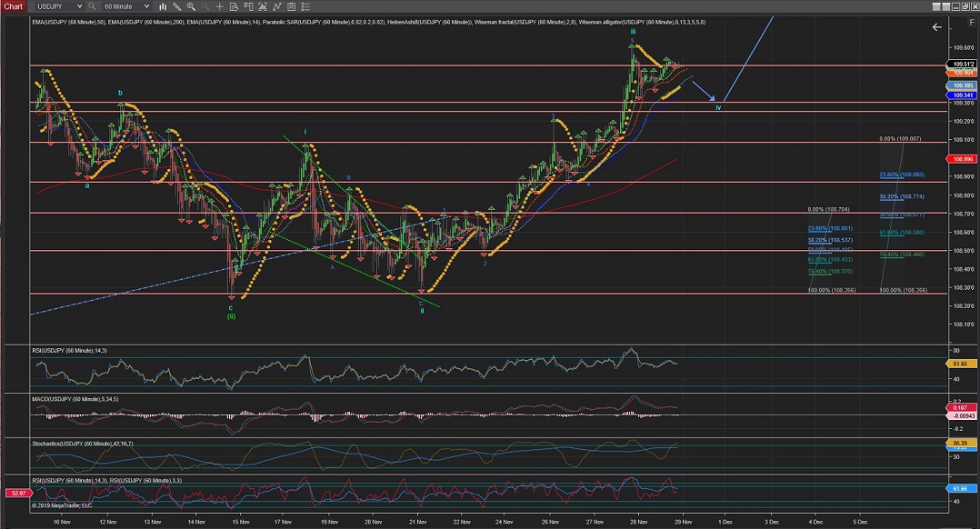Click the 28 Nov date on time axis

coord(638,522)
